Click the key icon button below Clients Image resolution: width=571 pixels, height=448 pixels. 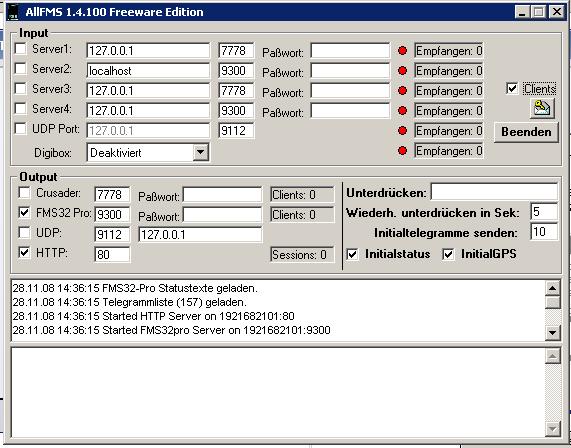(x=542, y=109)
